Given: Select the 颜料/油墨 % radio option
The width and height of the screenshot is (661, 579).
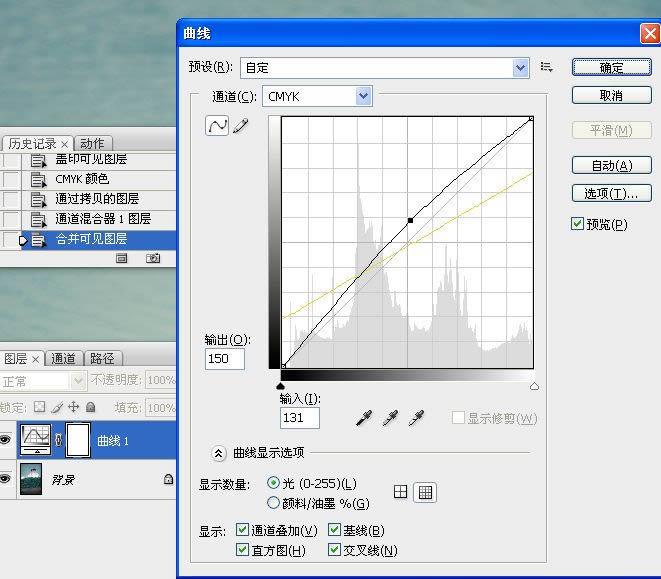Looking at the screenshot, I should coord(273,503).
